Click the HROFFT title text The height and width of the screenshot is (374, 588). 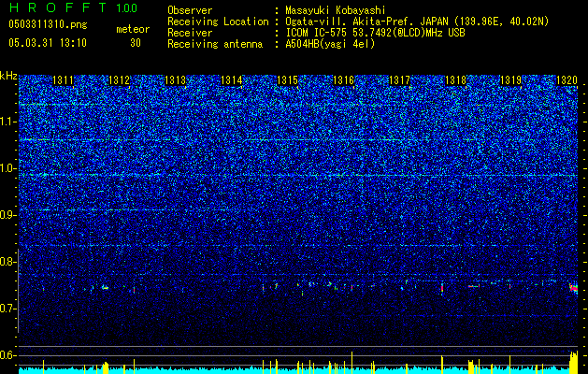click(58, 7)
